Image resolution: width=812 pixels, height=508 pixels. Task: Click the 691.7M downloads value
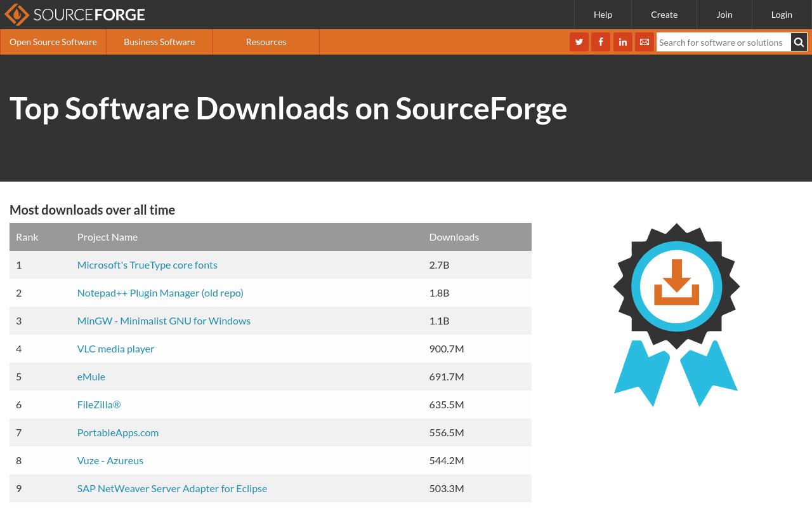tap(447, 377)
